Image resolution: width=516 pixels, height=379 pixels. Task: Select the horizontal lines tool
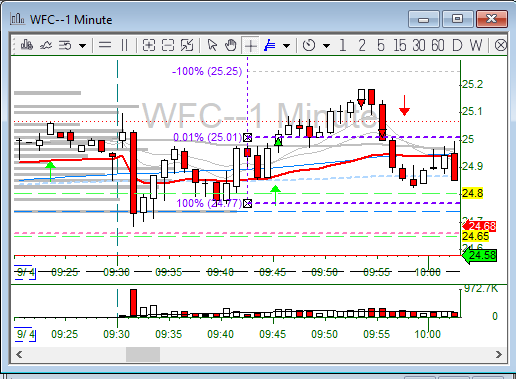coord(105,45)
